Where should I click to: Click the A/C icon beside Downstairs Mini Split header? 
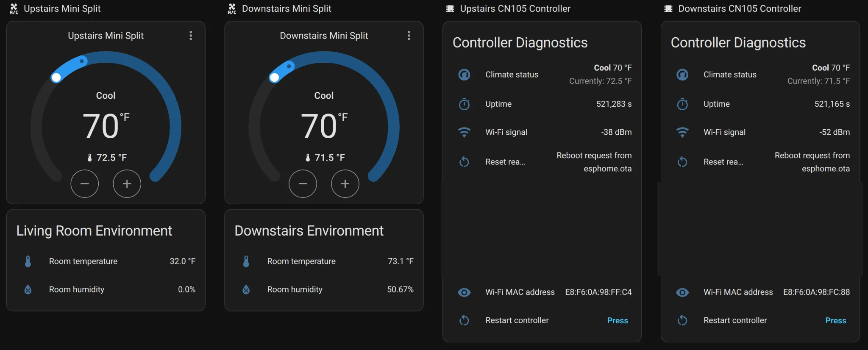232,8
